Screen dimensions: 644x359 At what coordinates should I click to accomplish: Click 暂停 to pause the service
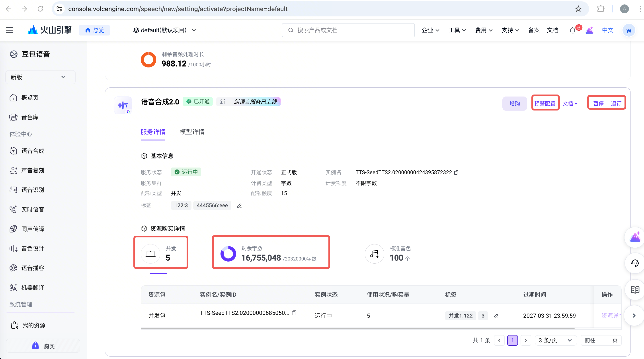click(598, 104)
